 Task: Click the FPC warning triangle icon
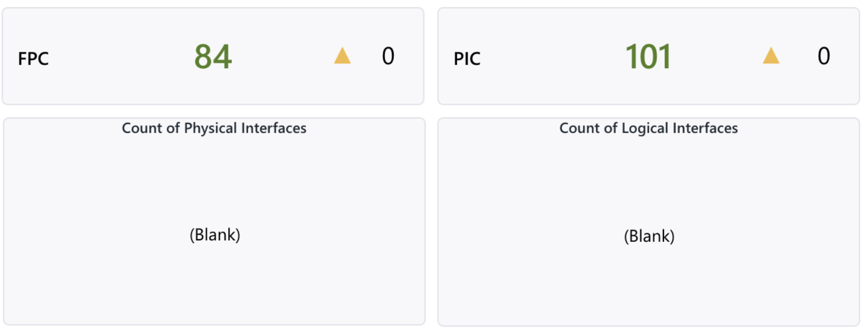[x=342, y=56]
